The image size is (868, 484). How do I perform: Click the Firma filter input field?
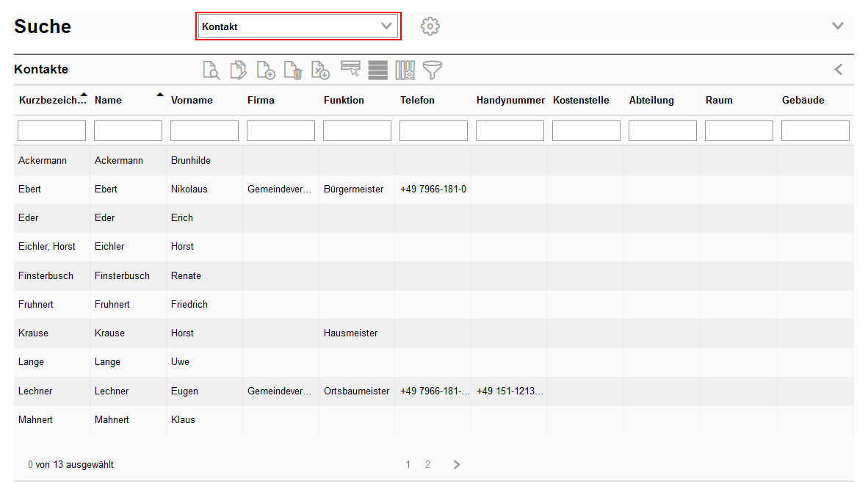(x=281, y=131)
